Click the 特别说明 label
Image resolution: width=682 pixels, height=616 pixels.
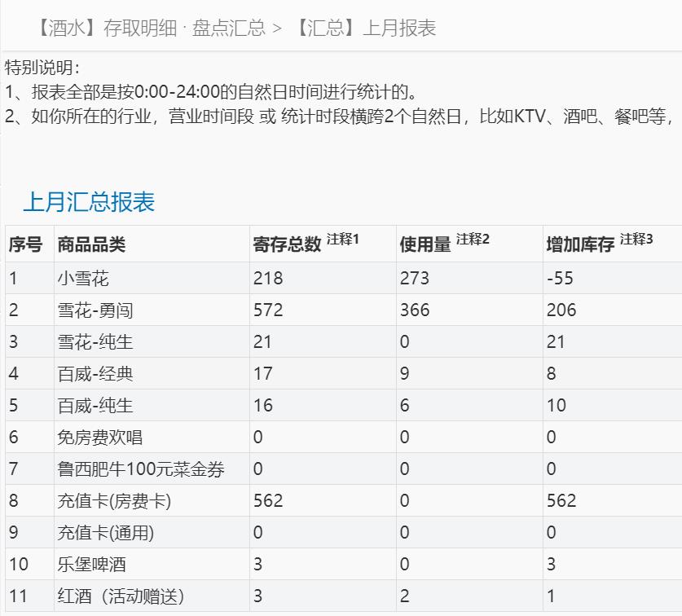[42, 68]
